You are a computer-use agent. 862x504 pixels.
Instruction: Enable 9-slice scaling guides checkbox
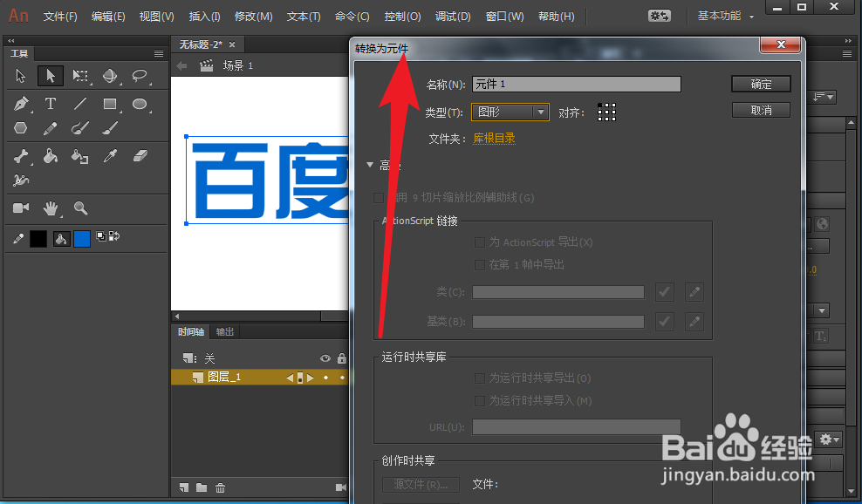pos(379,198)
